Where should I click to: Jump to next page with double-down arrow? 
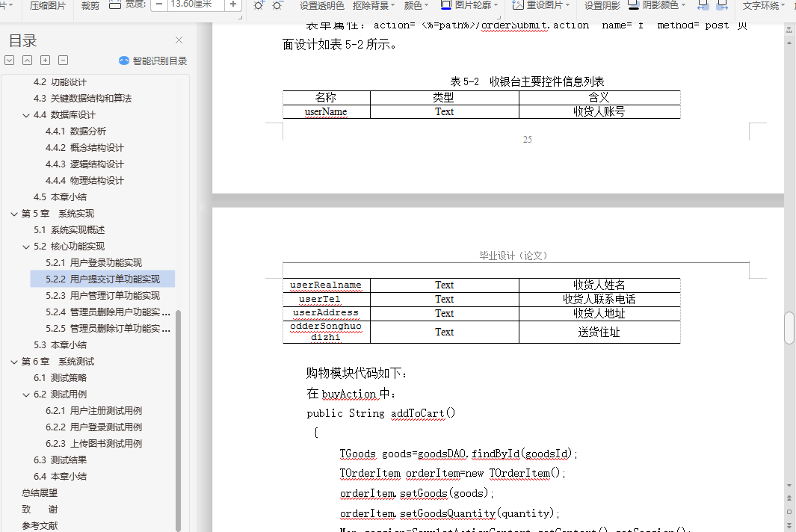coord(789,525)
